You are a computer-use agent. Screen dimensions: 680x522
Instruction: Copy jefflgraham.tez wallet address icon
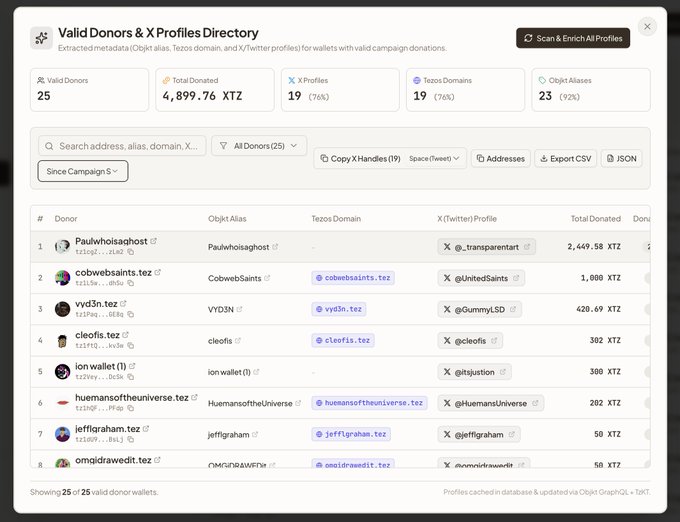(131, 439)
